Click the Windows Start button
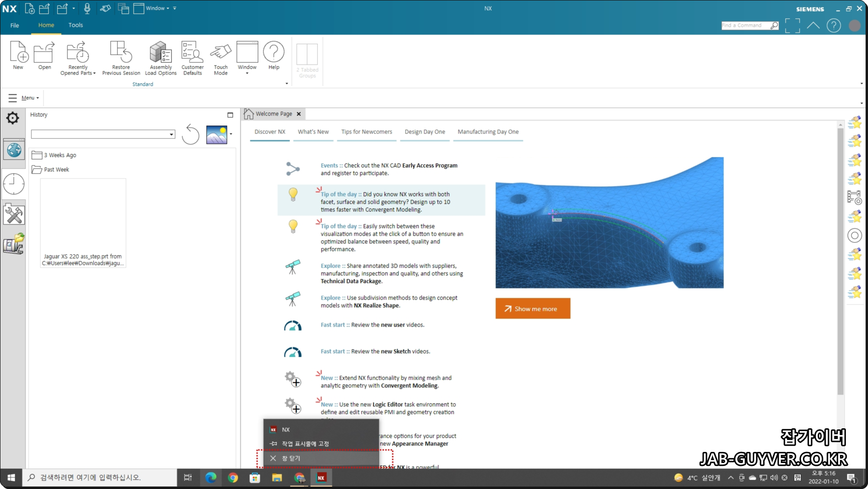868x489 pixels. [x=11, y=478]
